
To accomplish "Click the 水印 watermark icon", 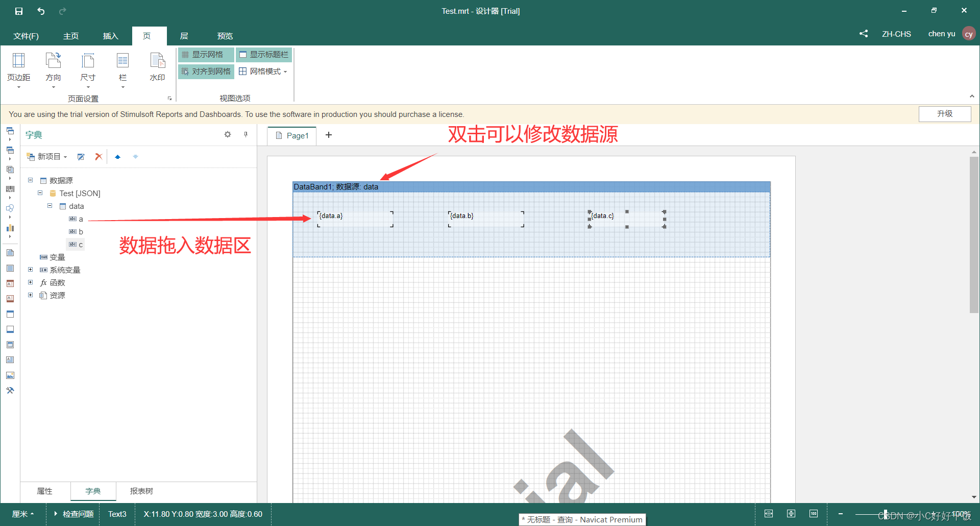I will (x=157, y=67).
